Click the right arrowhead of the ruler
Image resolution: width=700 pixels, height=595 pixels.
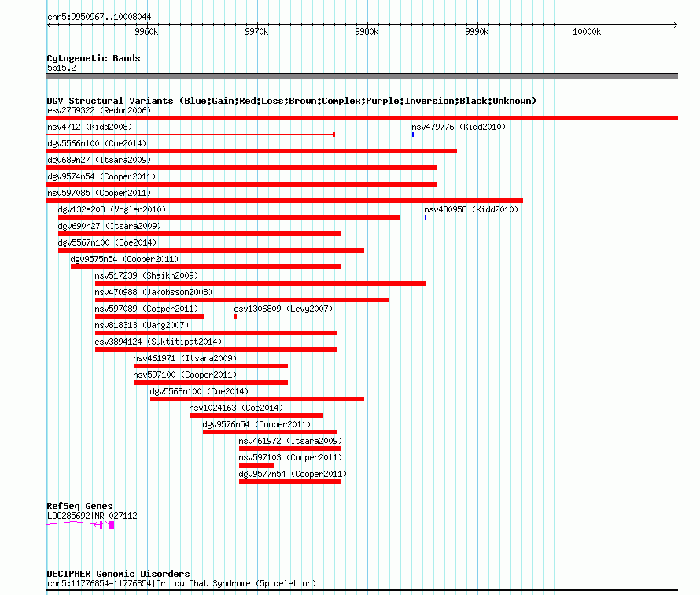[x=675, y=25]
